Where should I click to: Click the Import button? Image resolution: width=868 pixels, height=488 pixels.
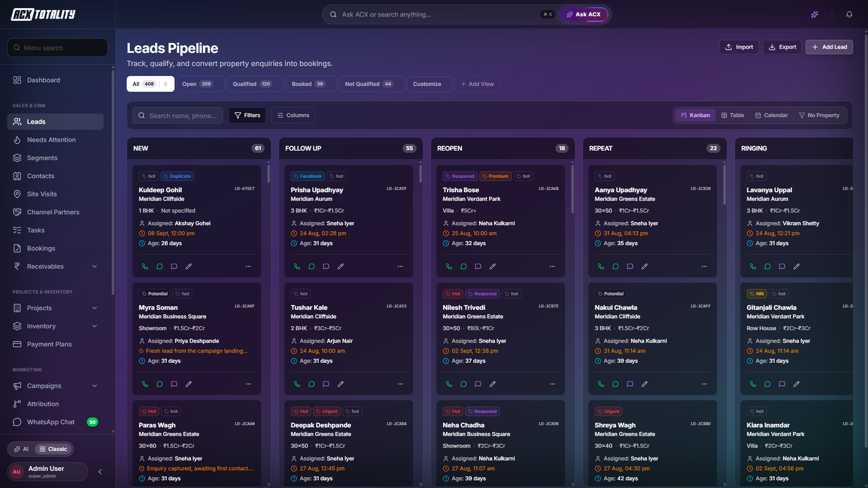pos(739,47)
